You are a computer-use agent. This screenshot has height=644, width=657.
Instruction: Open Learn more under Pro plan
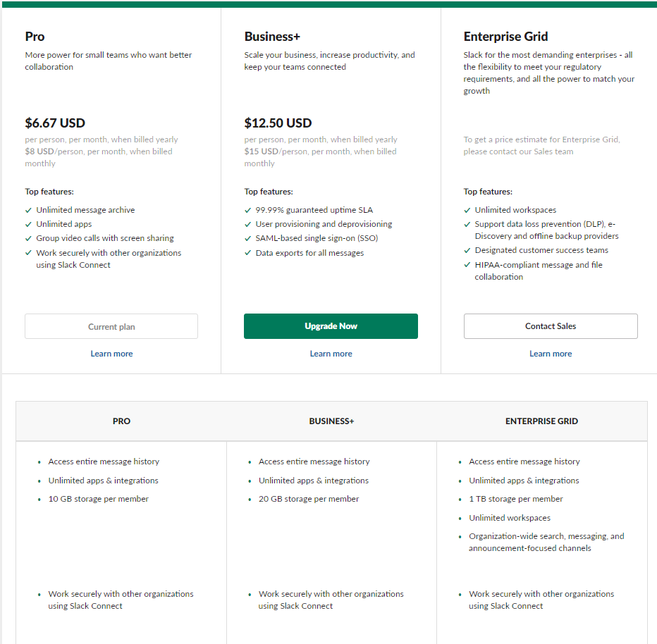coord(111,354)
